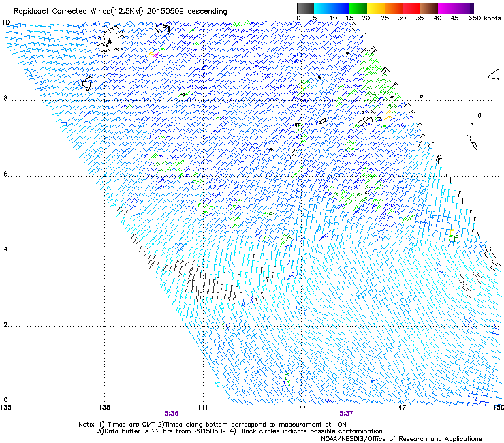Click the brown 35-40 knots legend swatch
The image size is (504, 443).
tap(429, 8)
